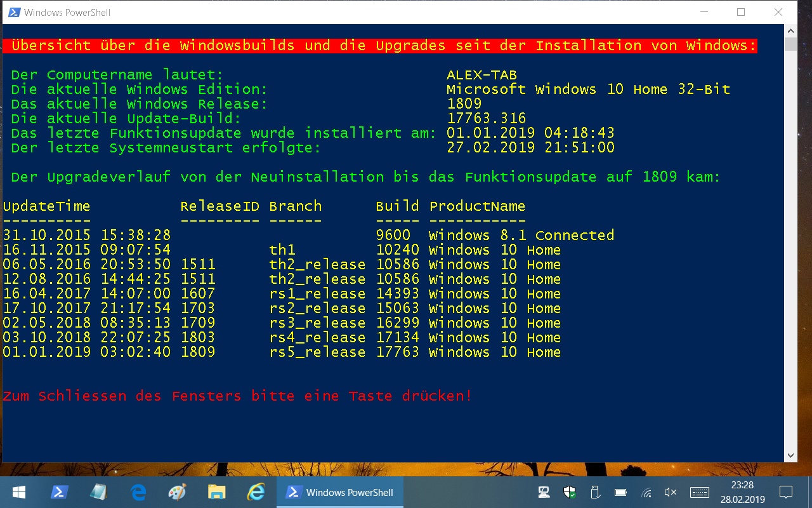Click computer name value ALEX-TAB

point(481,75)
